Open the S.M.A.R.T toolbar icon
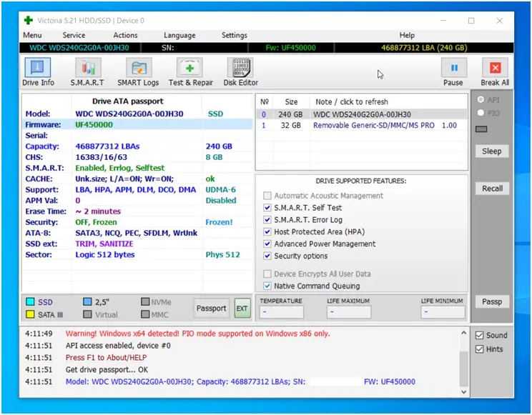 (88, 67)
